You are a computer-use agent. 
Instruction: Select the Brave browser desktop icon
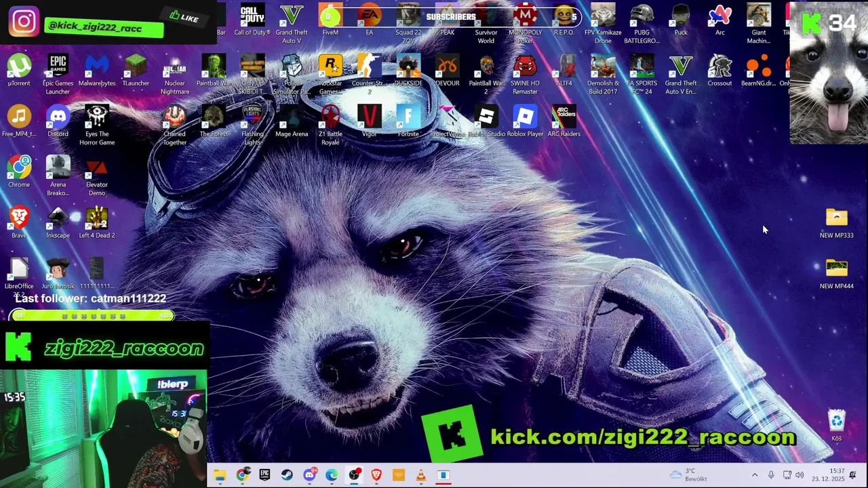[x=19, y=222]
